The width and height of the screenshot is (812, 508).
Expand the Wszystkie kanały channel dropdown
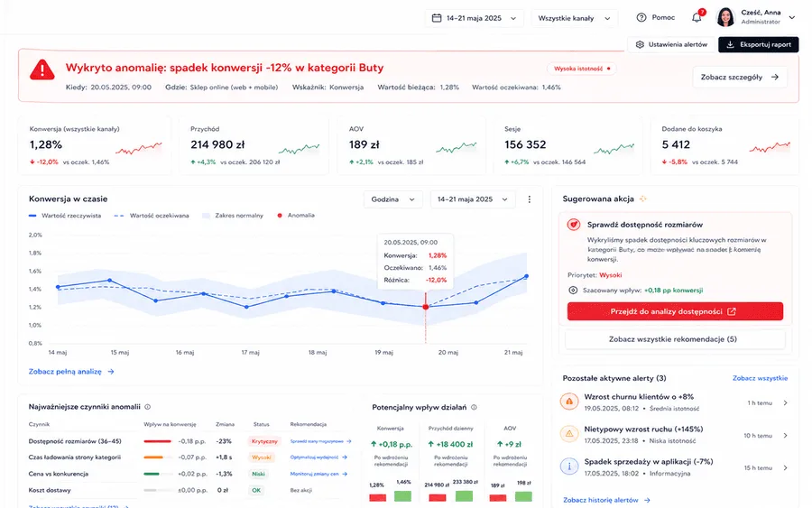click(575, 18)
